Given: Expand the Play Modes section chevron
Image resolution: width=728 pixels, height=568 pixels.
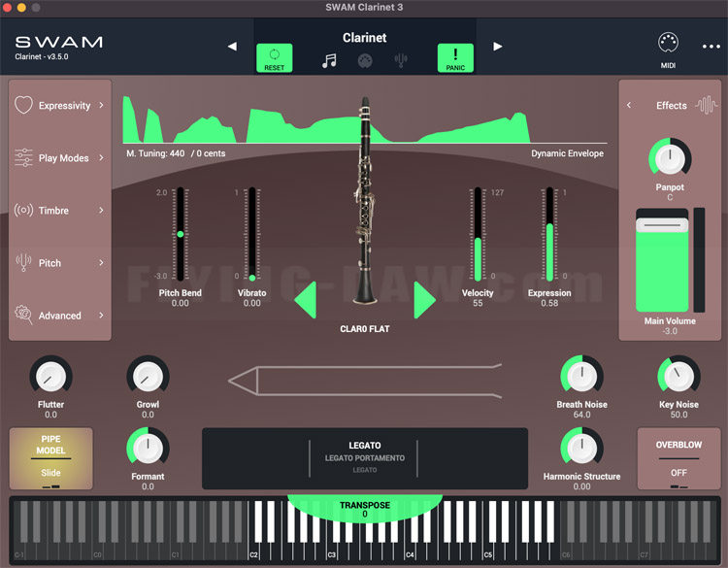Looking at the screenshot, I should (x=101, y=157).
